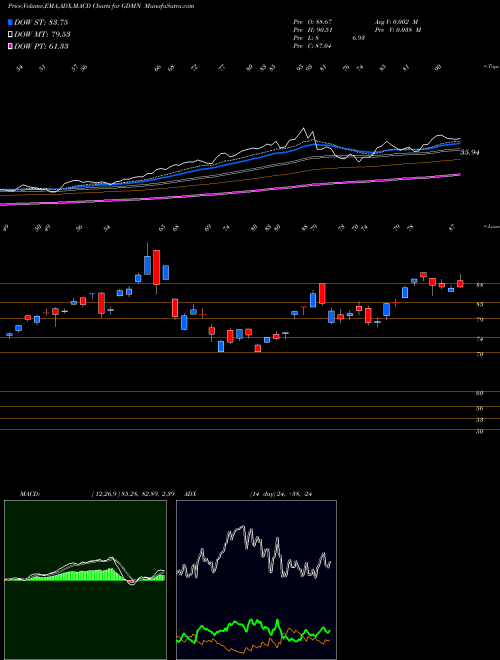Click the ADX panel title

tap(190, 494)
